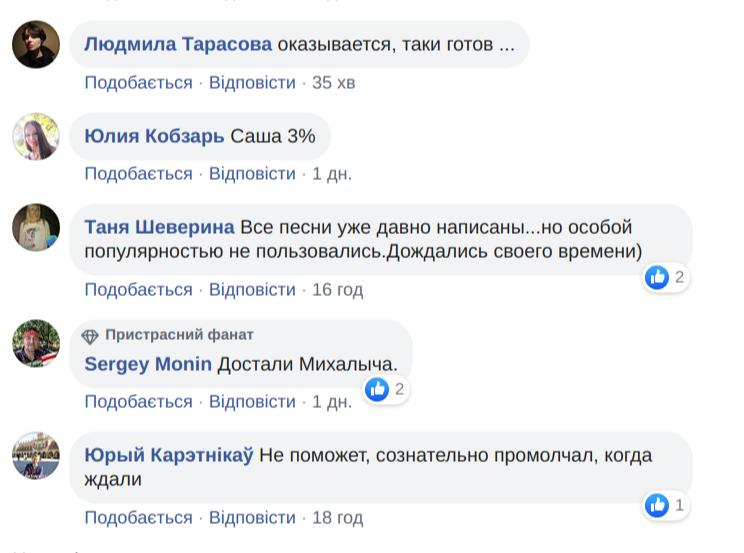Open like reactions on Sergey Monin's comment
Viewport: 744px width, 553px height.
point(377,389)
